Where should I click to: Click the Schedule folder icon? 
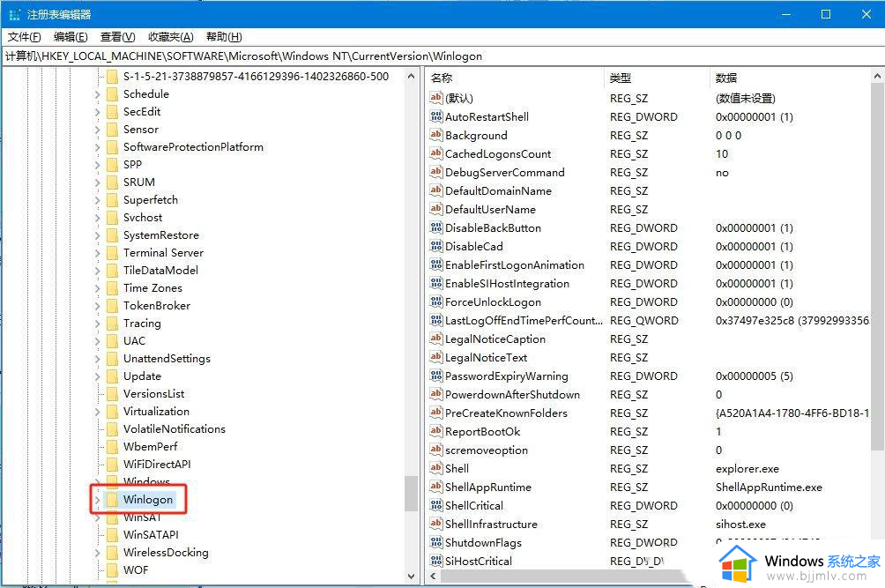coord(112,93)
